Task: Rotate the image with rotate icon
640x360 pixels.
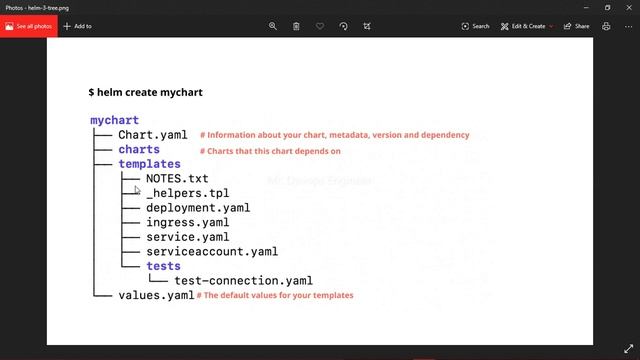Action: [343, 26]
